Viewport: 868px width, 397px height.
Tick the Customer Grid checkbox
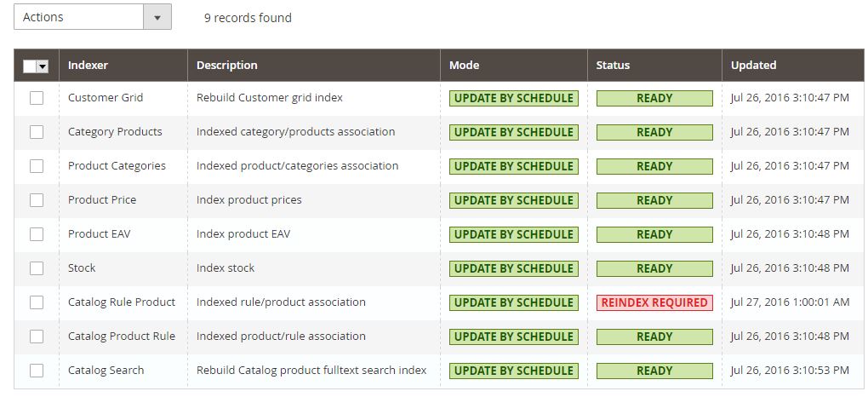pos(37,98)
